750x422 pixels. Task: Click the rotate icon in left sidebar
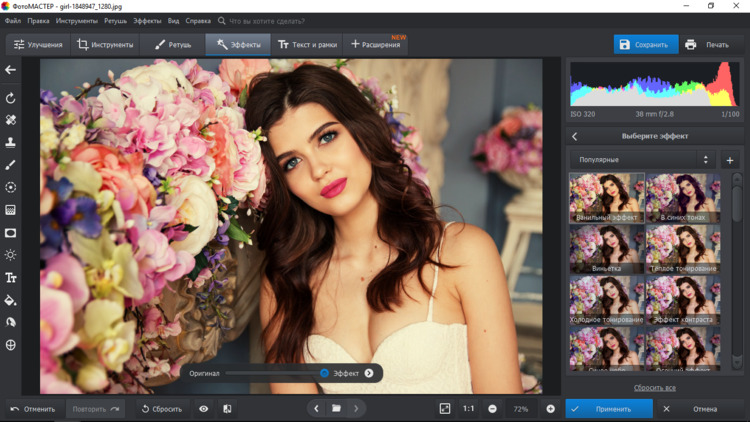pos(11,98)
